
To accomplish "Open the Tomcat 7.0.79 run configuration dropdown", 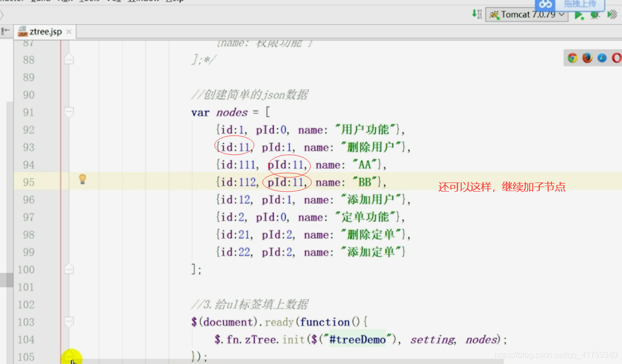I will (527, 15).
